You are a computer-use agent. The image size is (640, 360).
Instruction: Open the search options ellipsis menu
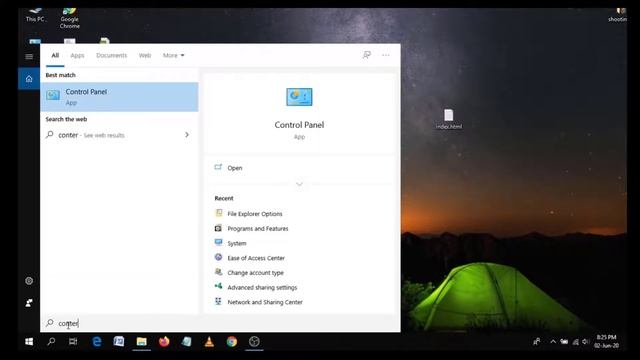(386, 55)
